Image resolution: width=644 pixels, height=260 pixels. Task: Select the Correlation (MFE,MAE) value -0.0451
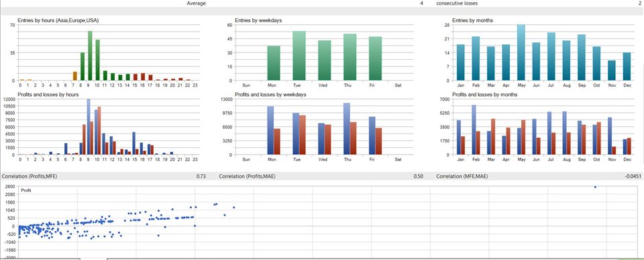633,176
